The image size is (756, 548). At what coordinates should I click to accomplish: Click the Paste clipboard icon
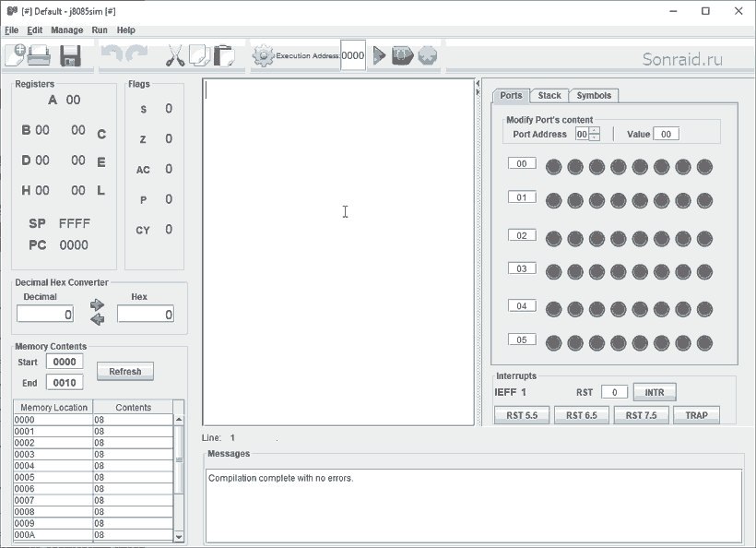tap(224, 56)
